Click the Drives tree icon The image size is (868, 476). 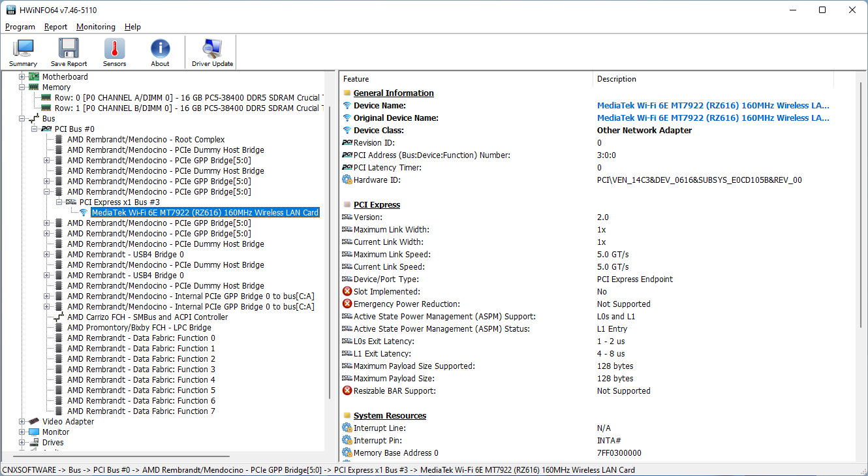coord(33,443)
